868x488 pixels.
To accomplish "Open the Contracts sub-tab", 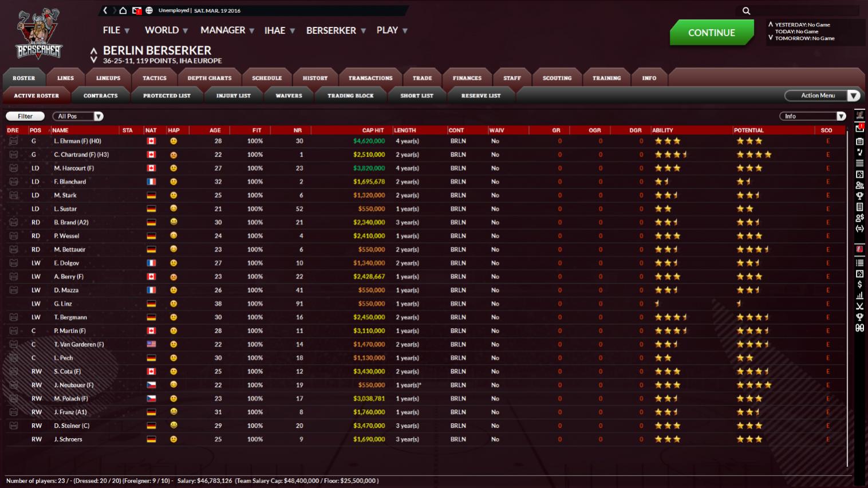I will coord(100,96).
